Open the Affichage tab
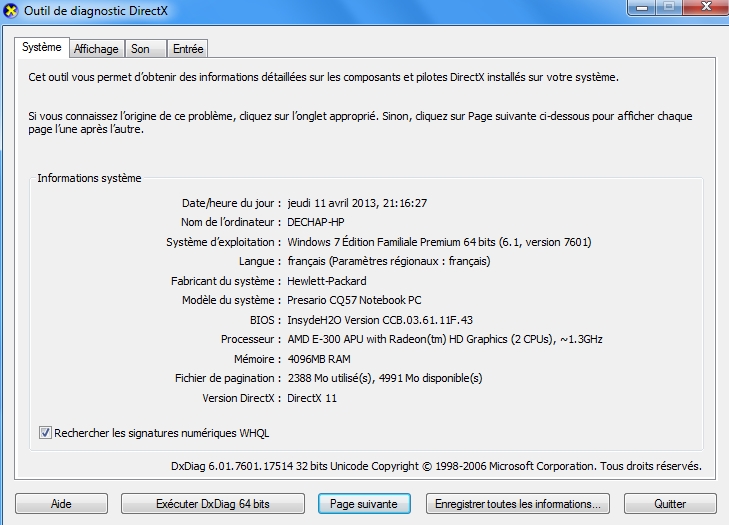The width and height of the screenshot is (729, 525). [x=96, y=49]
